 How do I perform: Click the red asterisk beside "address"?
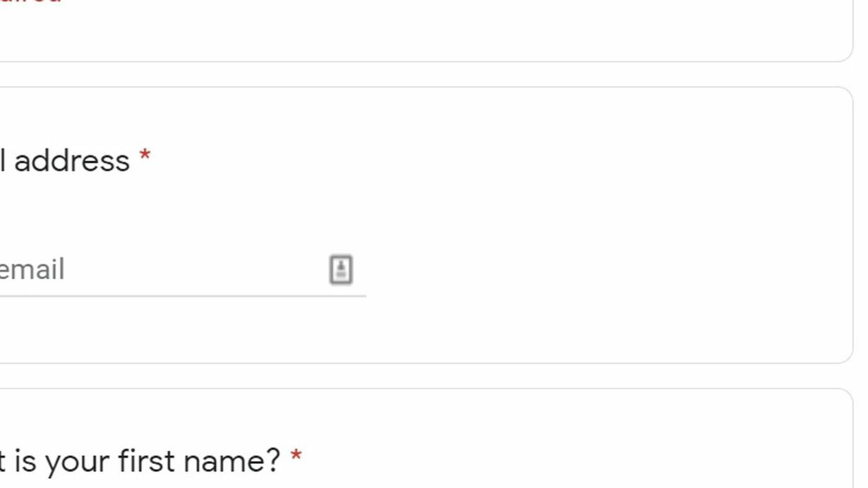click(145, 155)
